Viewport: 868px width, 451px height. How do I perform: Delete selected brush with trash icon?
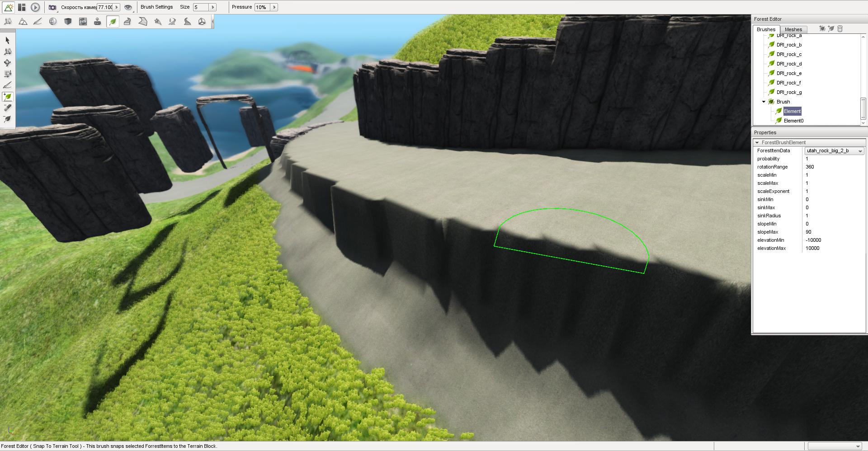pos(840,29)
